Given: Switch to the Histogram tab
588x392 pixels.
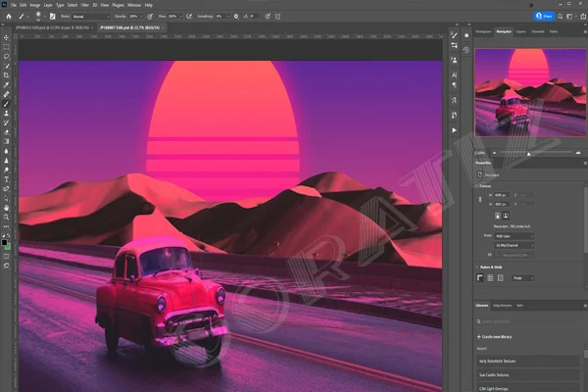Looking at the screenshot, I should click(x=483, y=31).
